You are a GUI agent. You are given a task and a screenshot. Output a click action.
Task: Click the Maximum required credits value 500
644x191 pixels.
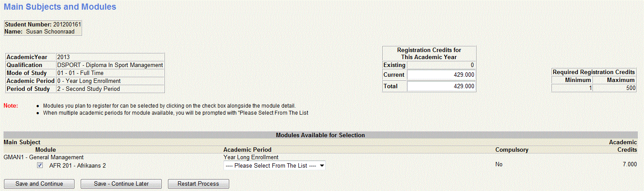point(614,88)
